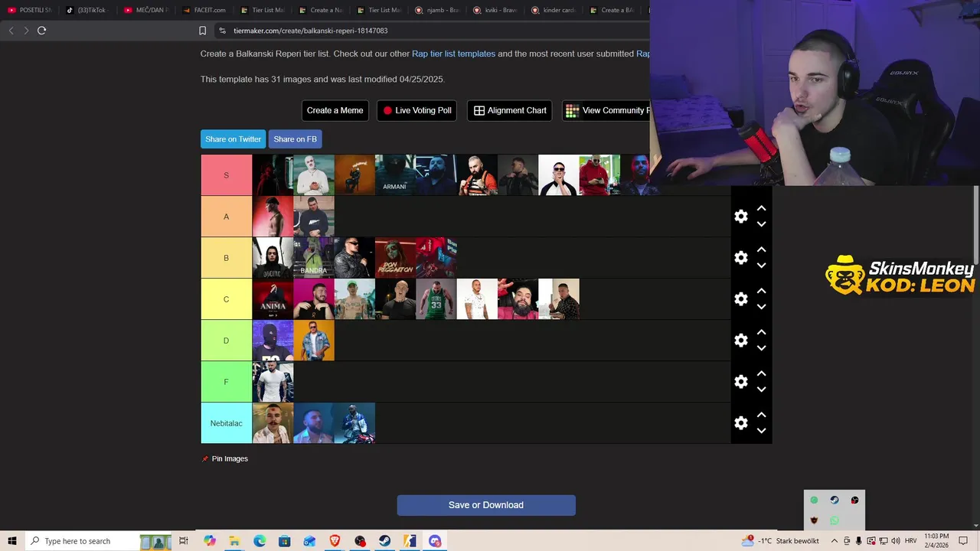Select the ARMANI image in S tier
This screenshot has height=551, width=980.
[395, 175]
